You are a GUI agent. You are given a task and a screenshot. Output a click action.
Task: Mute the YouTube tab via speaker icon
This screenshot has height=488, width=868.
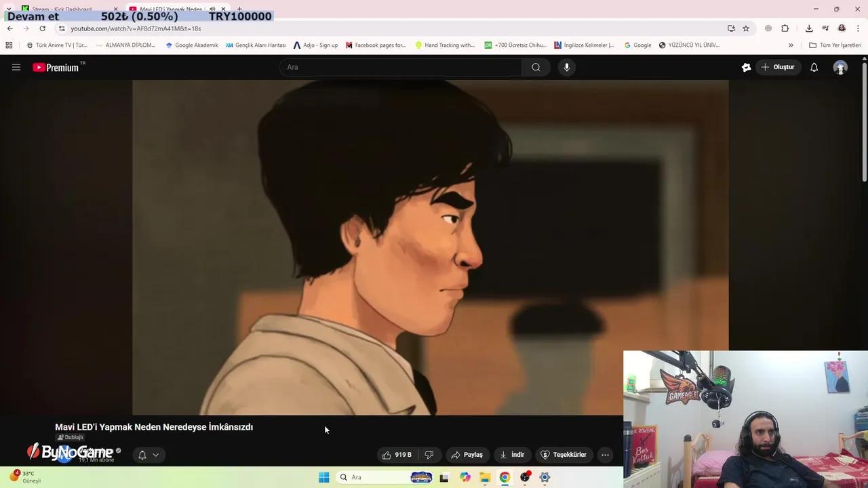tap(212, 9)
